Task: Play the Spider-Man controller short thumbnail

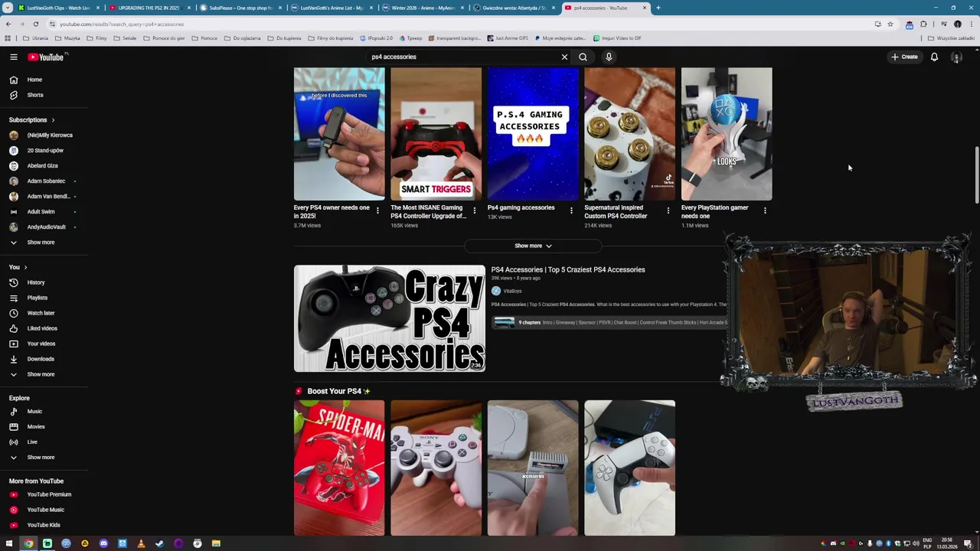Action: tap(339, 468)
